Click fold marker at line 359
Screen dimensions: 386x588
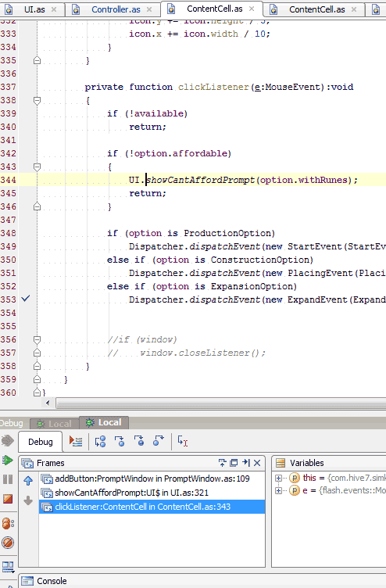pos(37,379)
